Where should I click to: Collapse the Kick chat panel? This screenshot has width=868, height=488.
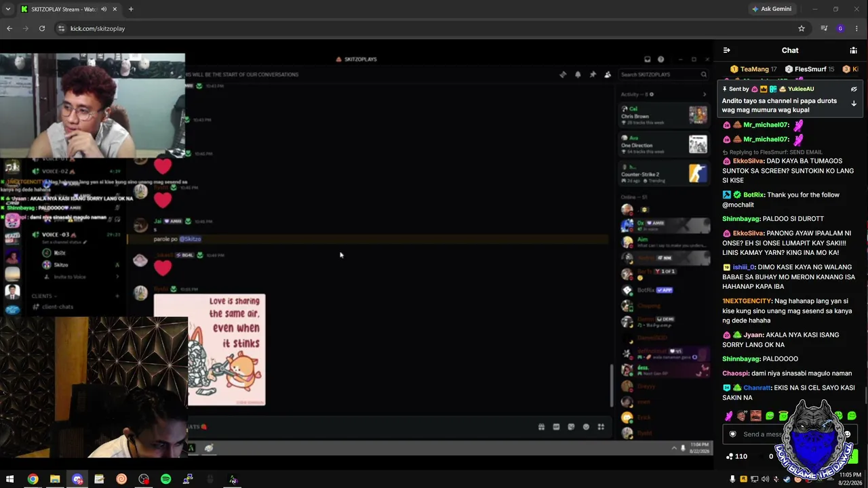point(726,50)
